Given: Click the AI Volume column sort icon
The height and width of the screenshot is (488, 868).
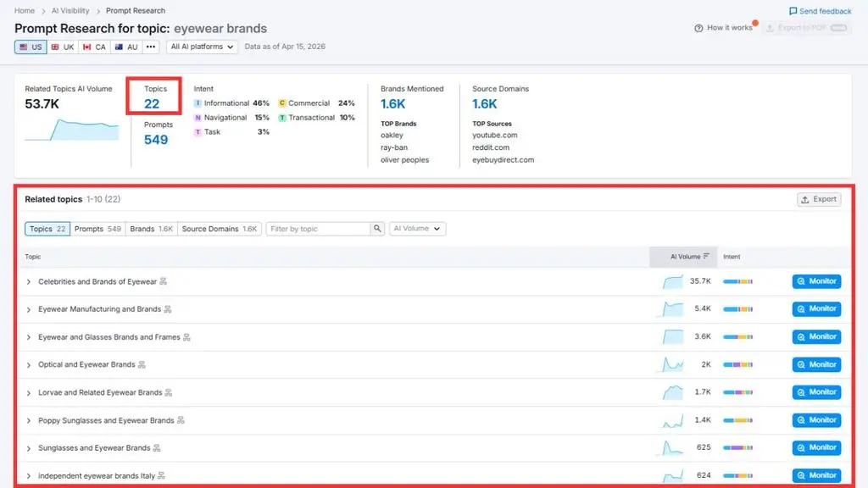Looking at the screenshot, I should (x=706, y=256).
